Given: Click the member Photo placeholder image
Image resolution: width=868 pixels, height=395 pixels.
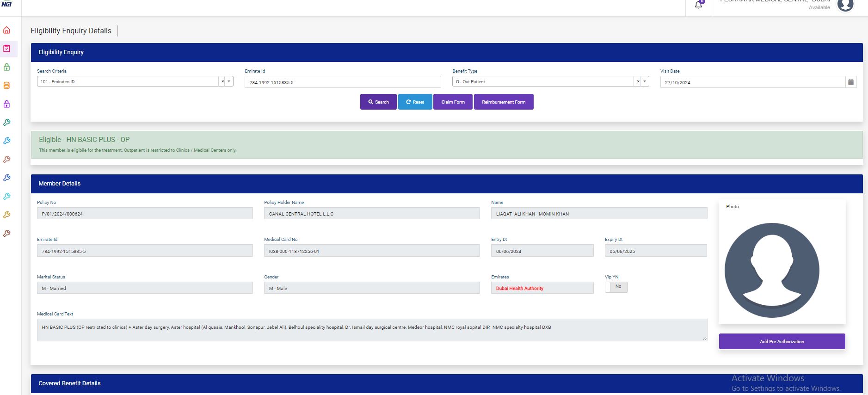Looking at the screenshot, I should pos(772,270).
